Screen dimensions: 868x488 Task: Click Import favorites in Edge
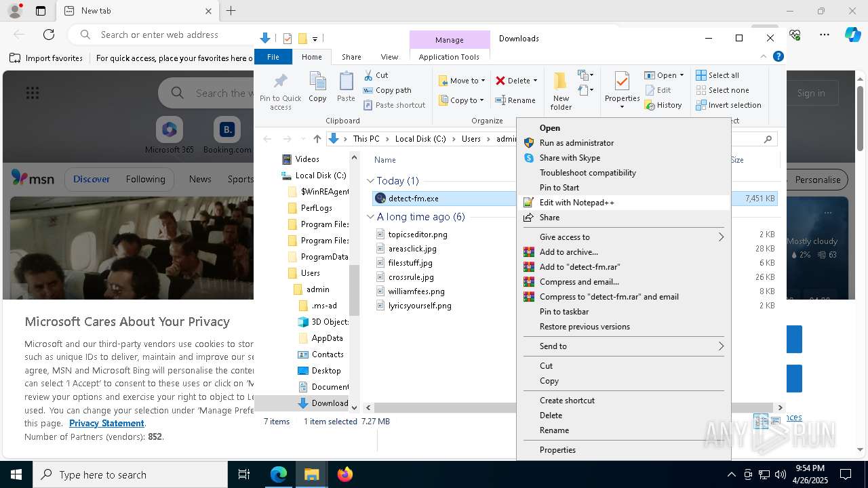click(46, 58)
